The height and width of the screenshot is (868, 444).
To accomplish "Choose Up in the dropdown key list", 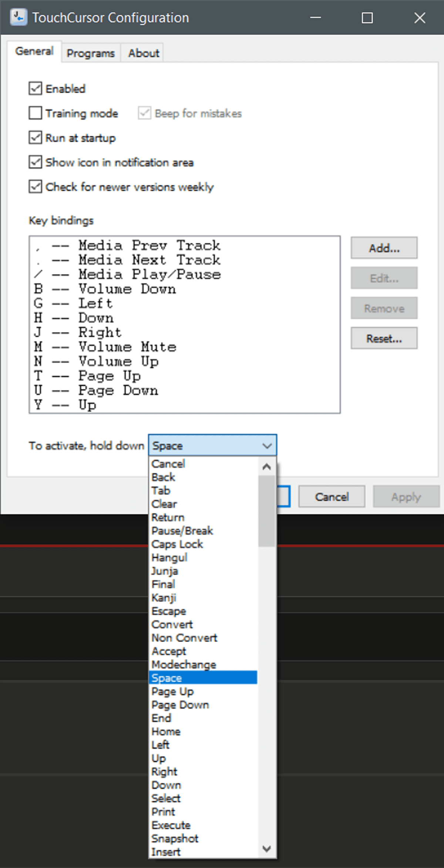I will click(x=203, y=758).
